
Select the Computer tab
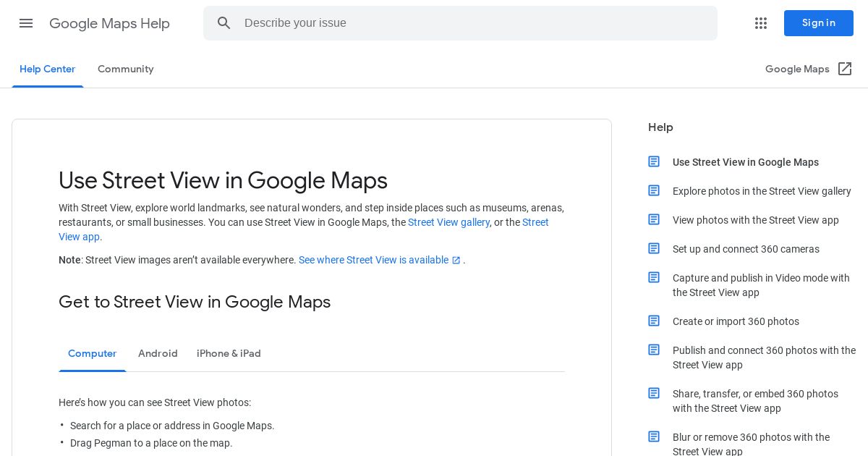pyautogui.click(x=92, y=354)
